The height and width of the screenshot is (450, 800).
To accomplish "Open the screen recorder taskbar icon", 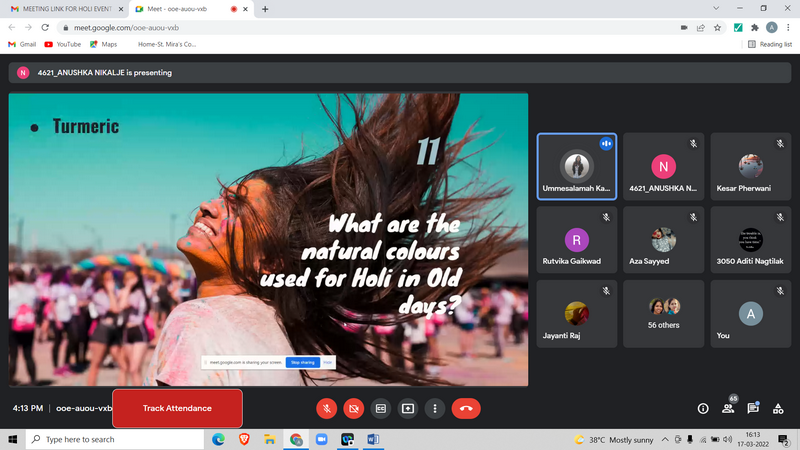I will click(347, 439).
